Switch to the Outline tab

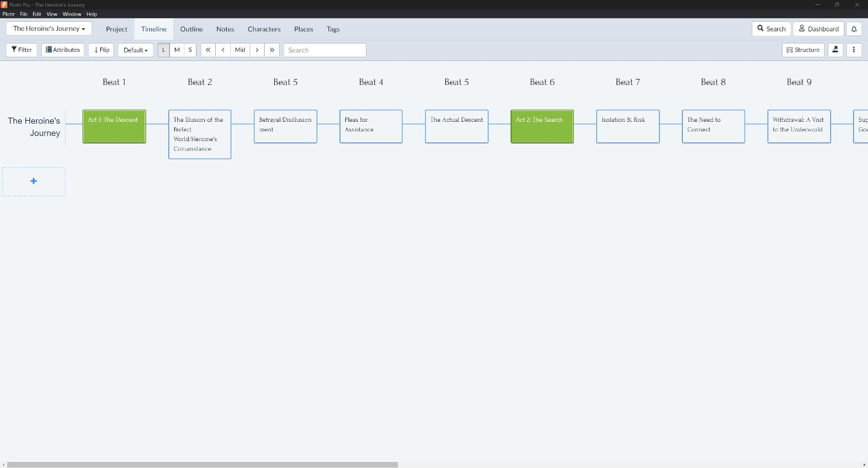(191, 29)
